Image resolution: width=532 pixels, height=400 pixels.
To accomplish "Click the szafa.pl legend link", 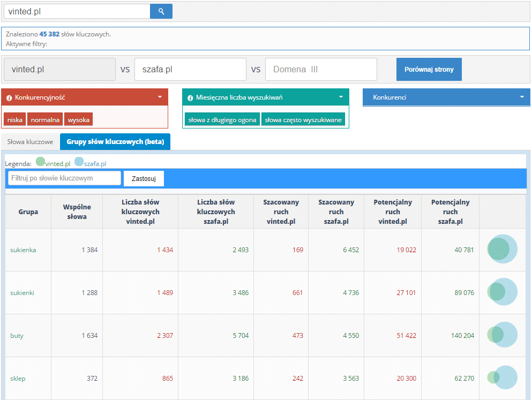I will click(x=95, y=164).
